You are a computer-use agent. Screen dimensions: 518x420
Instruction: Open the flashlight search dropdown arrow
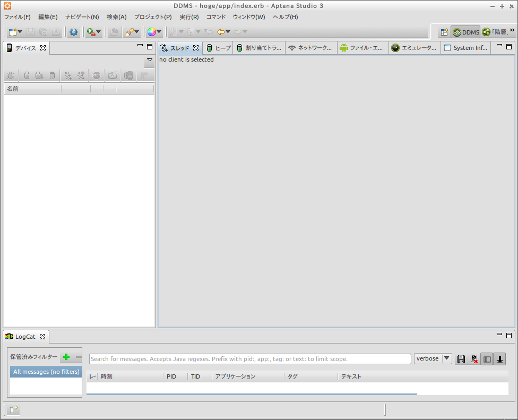pyautogui.click(x=137, y=32)
